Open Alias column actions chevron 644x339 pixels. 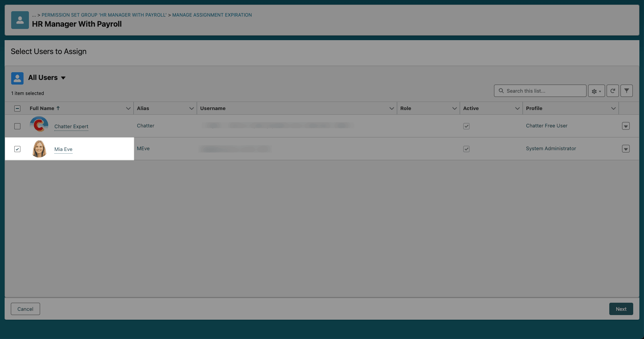[x=191, y=108]
